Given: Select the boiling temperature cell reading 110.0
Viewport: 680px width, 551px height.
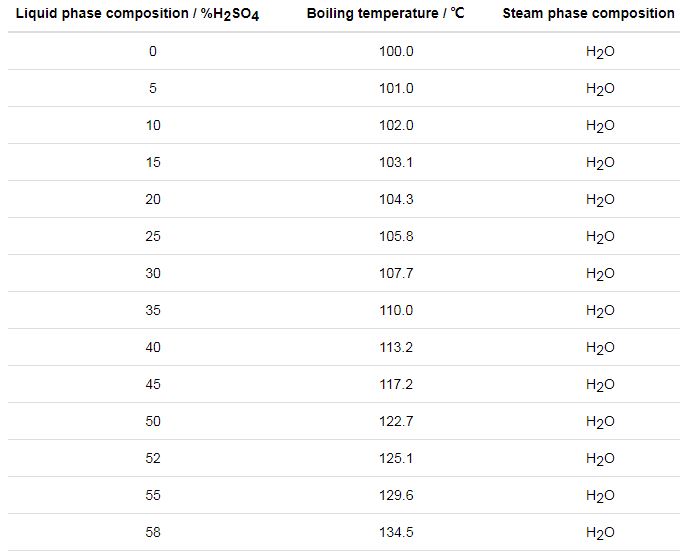Looking at the screenshot, I should (396, 311).
